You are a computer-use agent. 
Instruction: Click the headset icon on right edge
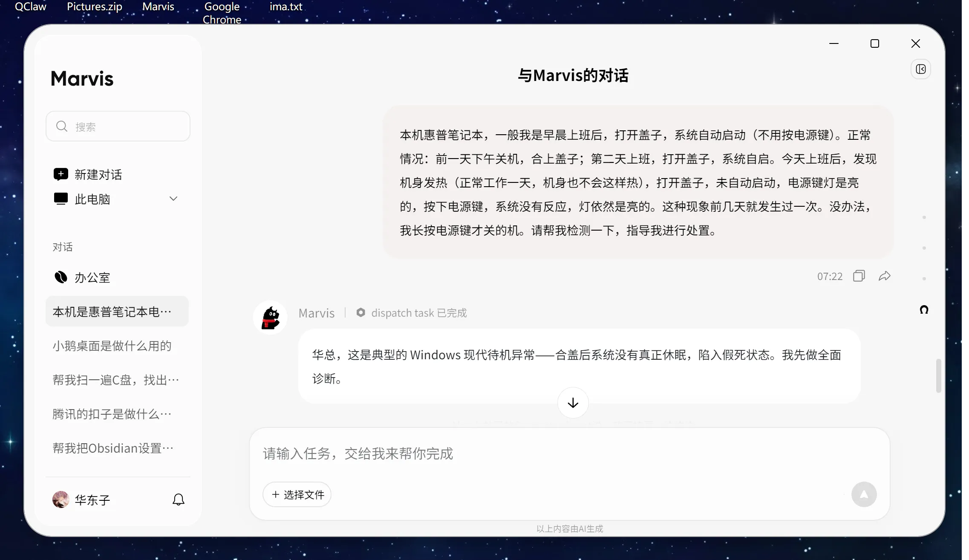point(924,309)
